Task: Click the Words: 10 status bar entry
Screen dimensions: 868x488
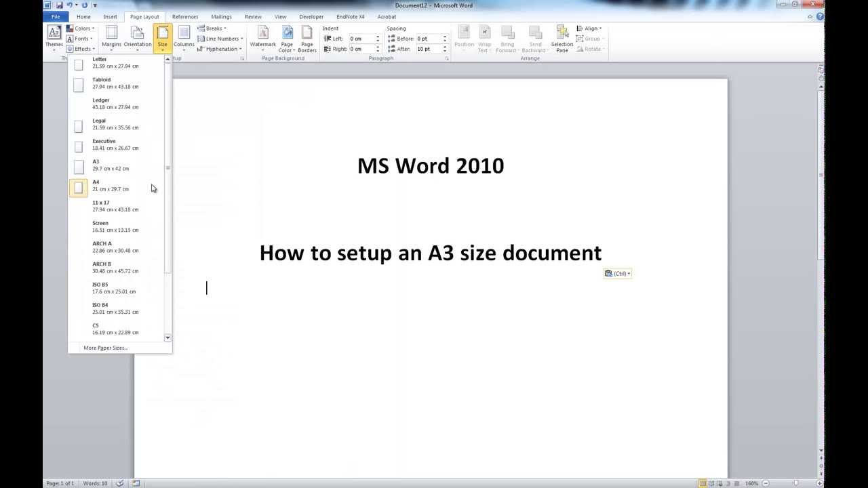Action: pyautogui.click(x=96, y=483)
